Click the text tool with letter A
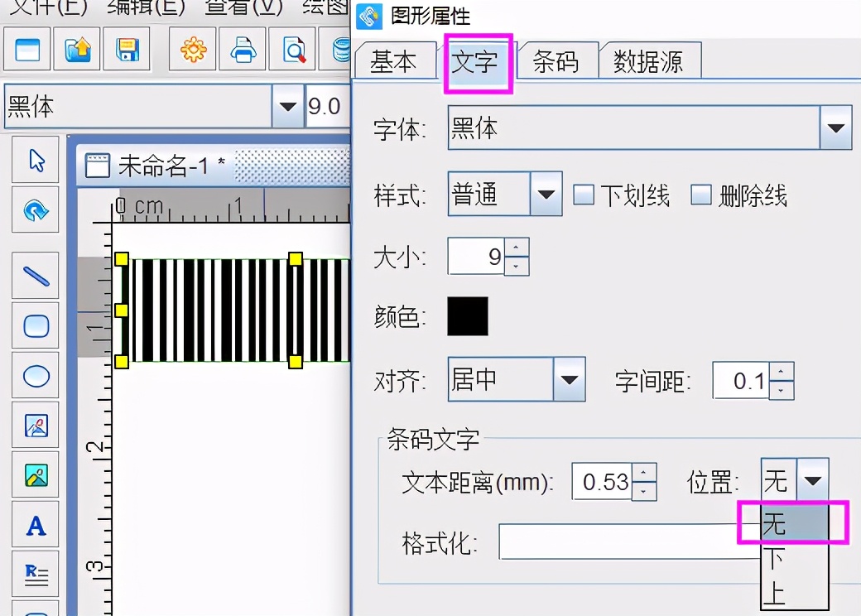 [x=35, y=524]
